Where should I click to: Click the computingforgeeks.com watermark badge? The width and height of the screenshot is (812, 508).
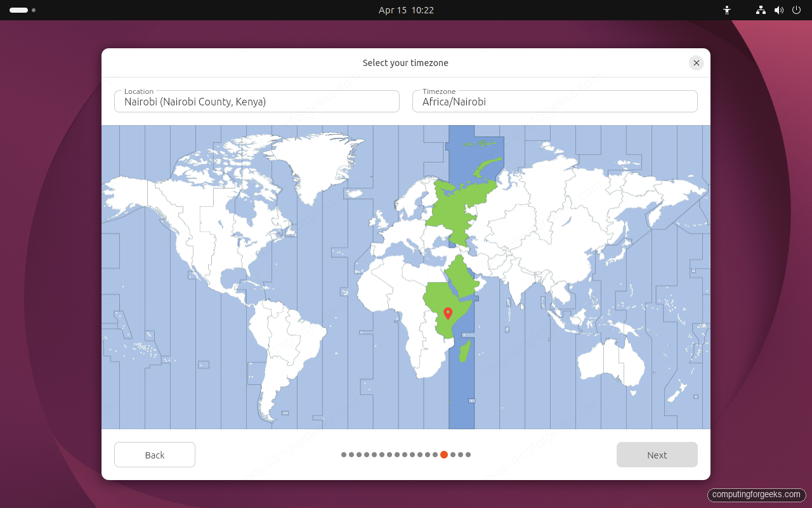(756, 495)
